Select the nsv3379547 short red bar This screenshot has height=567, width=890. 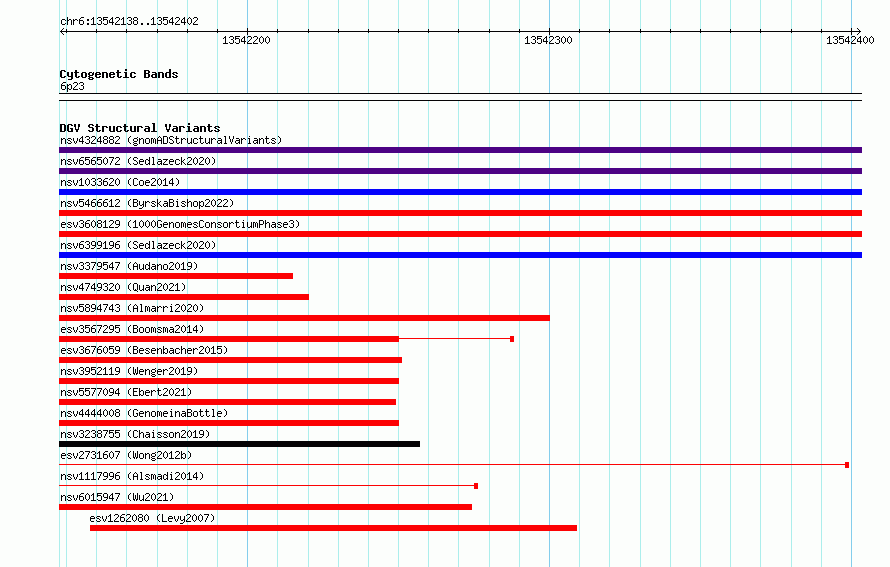(176, 276)
